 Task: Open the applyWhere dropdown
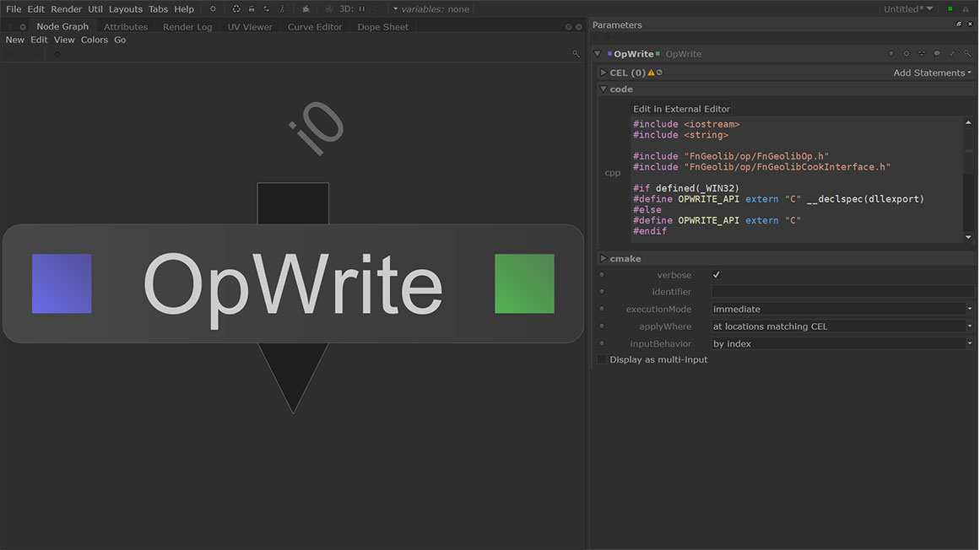[842, 326]
